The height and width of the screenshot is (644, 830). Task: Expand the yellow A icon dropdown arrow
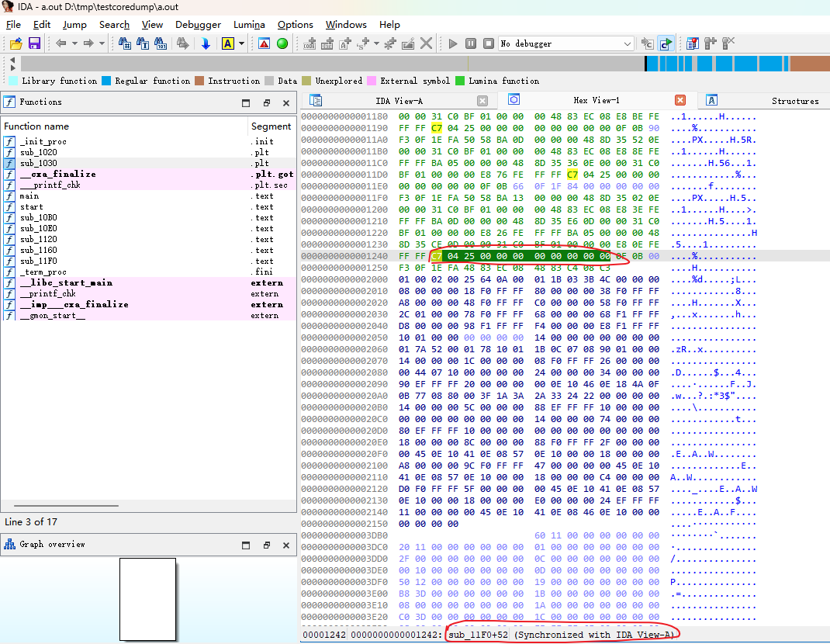click(x=241, y=43)
